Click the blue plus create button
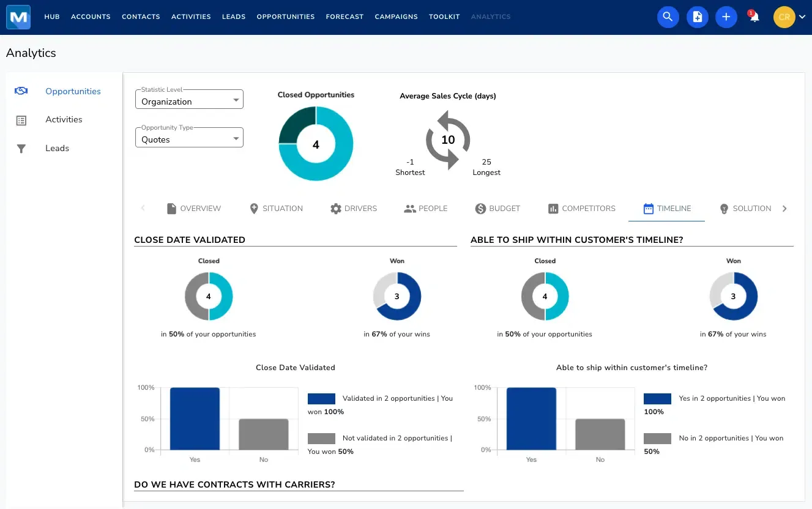Image resolution: width=812 pixels, height=509 pixels. (726, 17)
